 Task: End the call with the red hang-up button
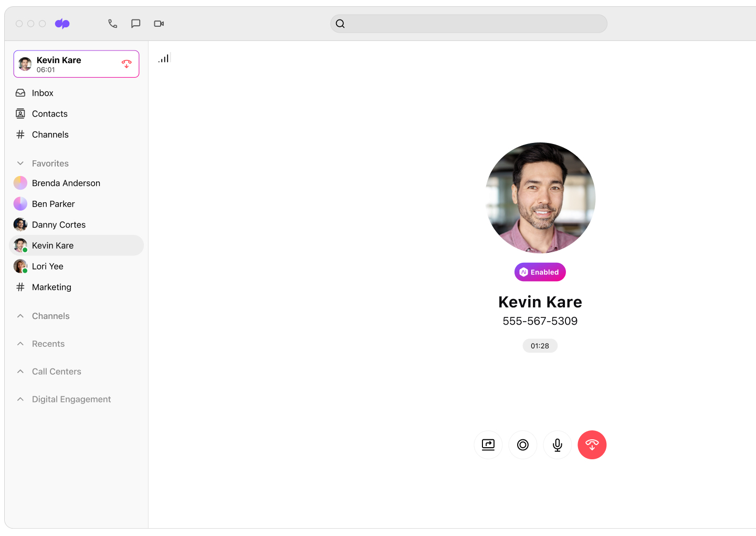coord(592,445)
